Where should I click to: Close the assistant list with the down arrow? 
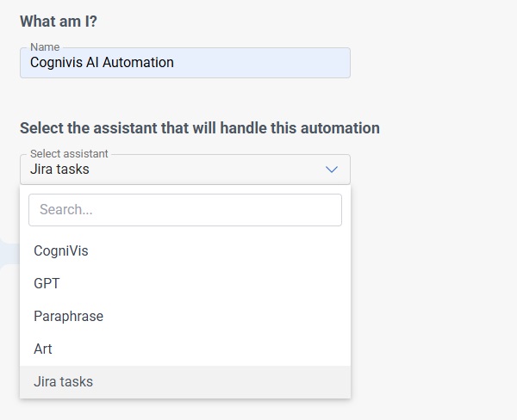[x=332, y=170]
